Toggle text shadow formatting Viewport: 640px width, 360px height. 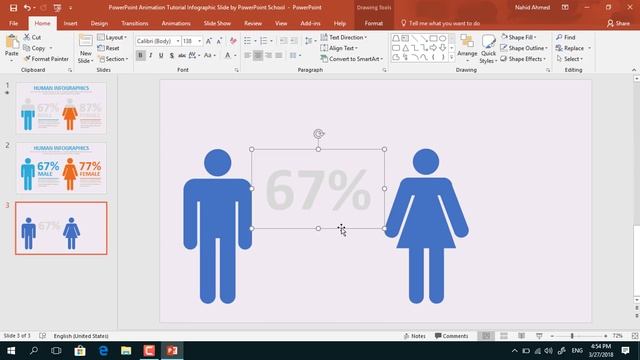coord(171,55)
